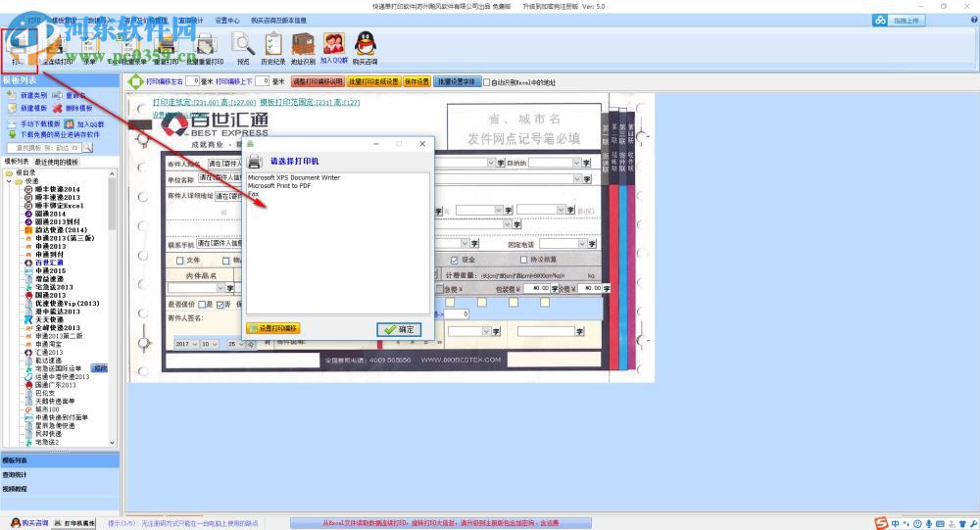
Task: Click the template search magnifier icon
Action: (87, 148)
